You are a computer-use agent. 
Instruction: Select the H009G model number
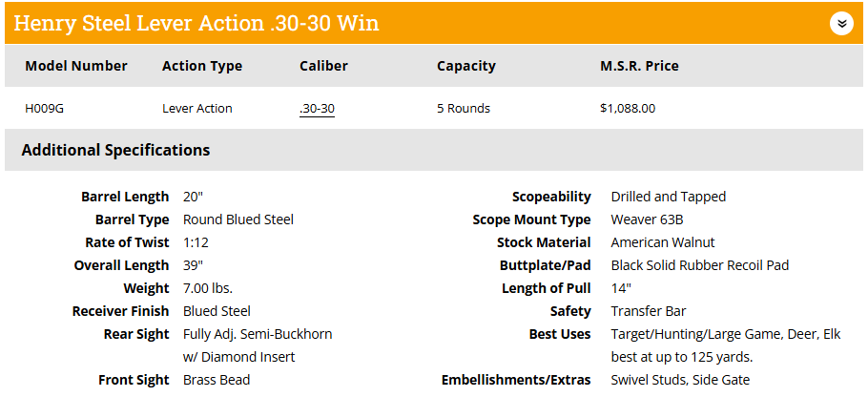[44, 109]
